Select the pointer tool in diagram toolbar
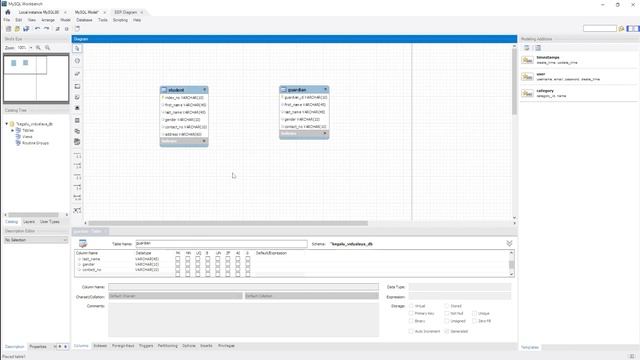 click(77, 49)
